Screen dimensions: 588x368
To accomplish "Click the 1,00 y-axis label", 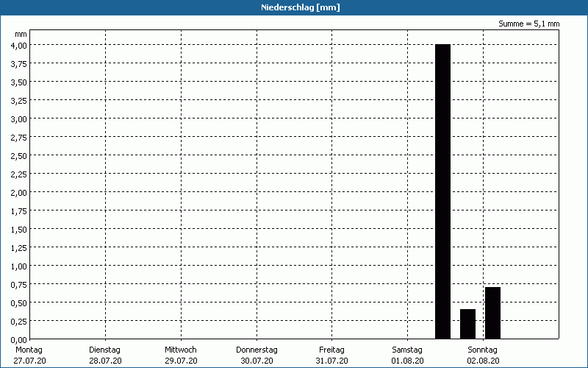I will (19, 266).
